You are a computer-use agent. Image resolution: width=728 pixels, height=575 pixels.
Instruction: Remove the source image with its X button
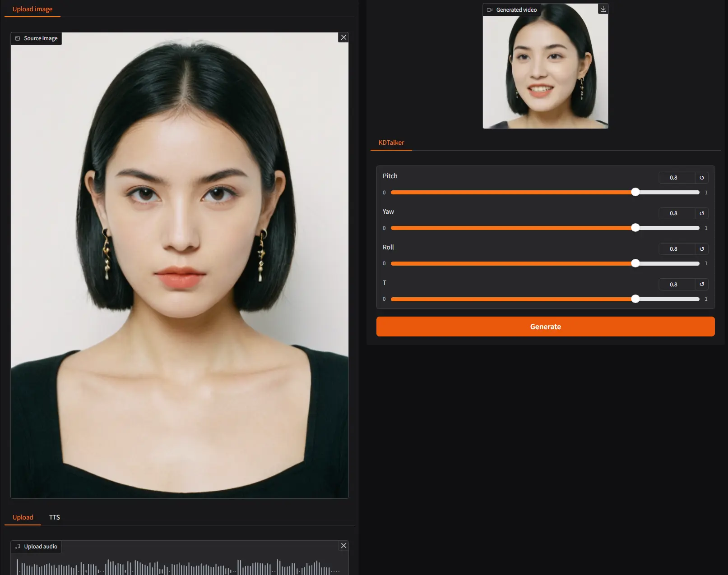tap(343, 37)
